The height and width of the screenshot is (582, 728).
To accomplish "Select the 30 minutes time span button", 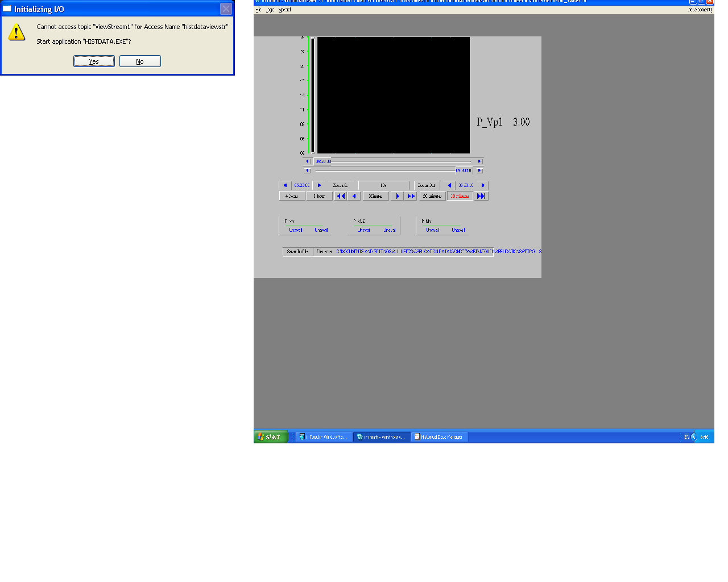I will (432, 196).
